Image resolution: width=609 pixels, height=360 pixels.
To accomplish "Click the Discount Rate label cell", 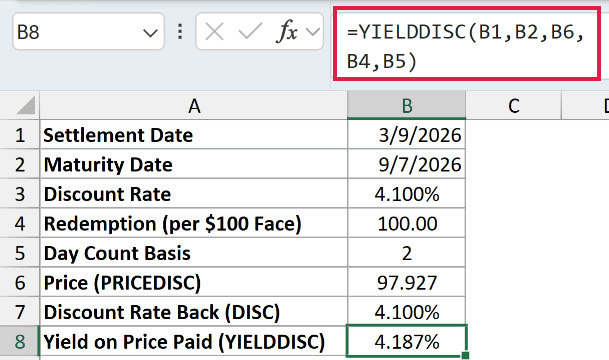I will coord(194,194).
